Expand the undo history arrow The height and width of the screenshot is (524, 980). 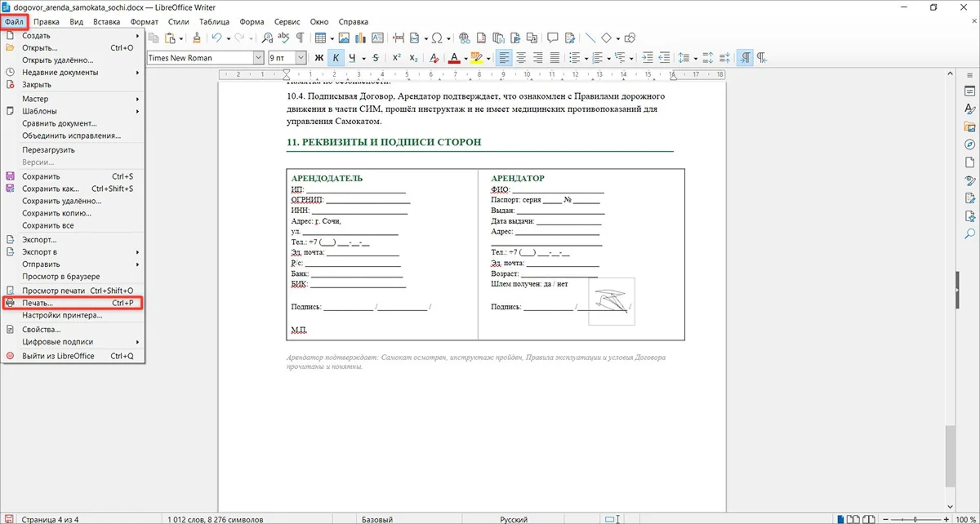[x=228, y=38]
